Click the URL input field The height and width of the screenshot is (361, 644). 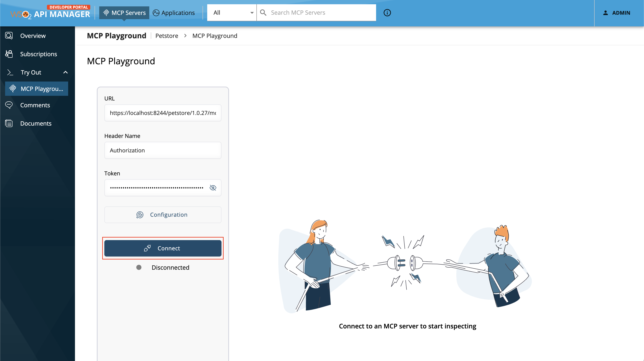[x=163, y=113]
